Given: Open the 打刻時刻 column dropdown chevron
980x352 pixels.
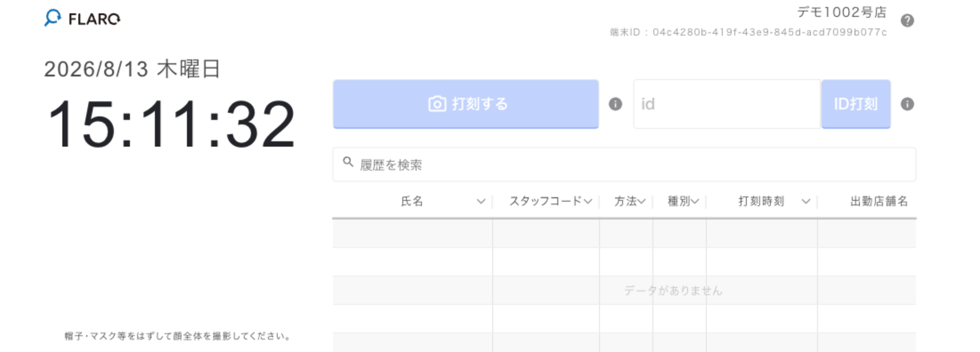Looking at the screenshot, I should 806,201.
